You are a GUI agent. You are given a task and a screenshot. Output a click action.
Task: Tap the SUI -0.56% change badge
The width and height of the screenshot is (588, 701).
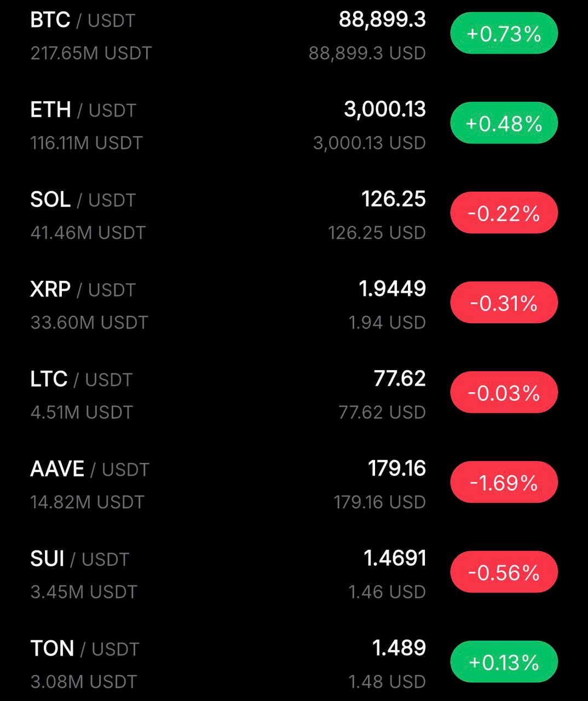[504, 572]
